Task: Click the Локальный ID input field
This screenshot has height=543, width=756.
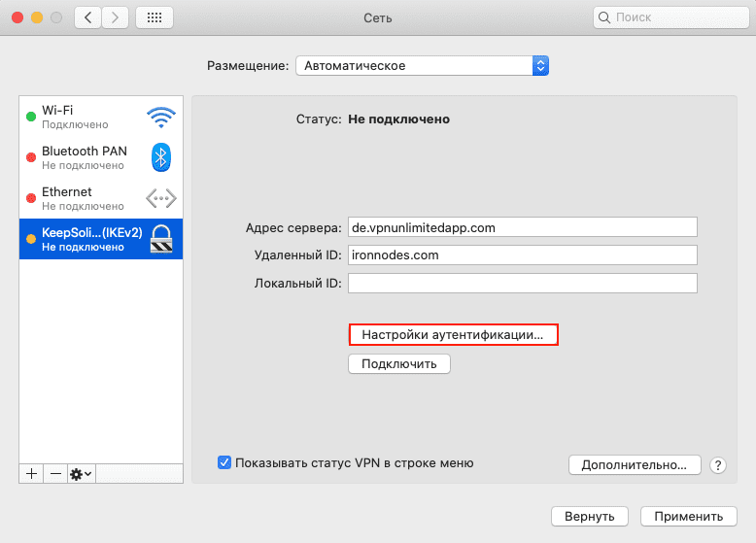Action: (x=523, y=283)
